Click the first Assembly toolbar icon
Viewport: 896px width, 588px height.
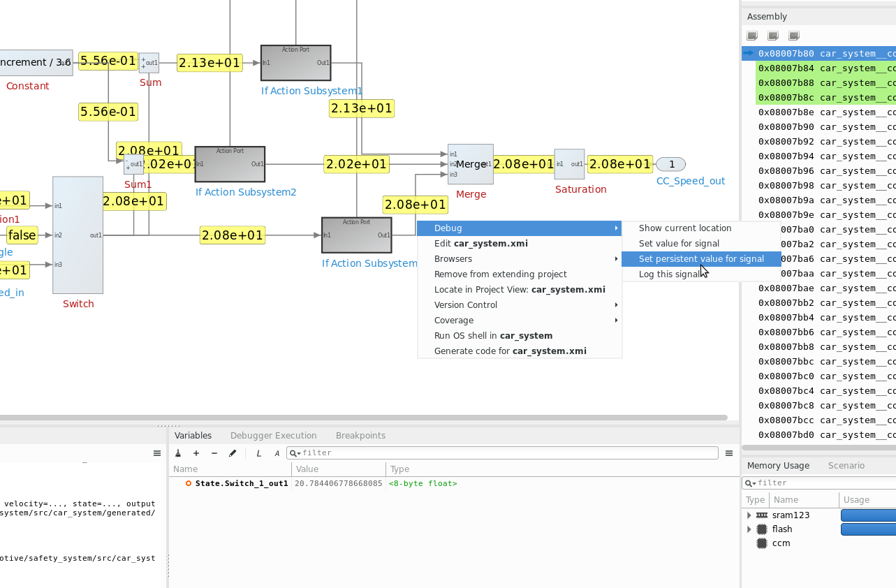tap(752, 36)
